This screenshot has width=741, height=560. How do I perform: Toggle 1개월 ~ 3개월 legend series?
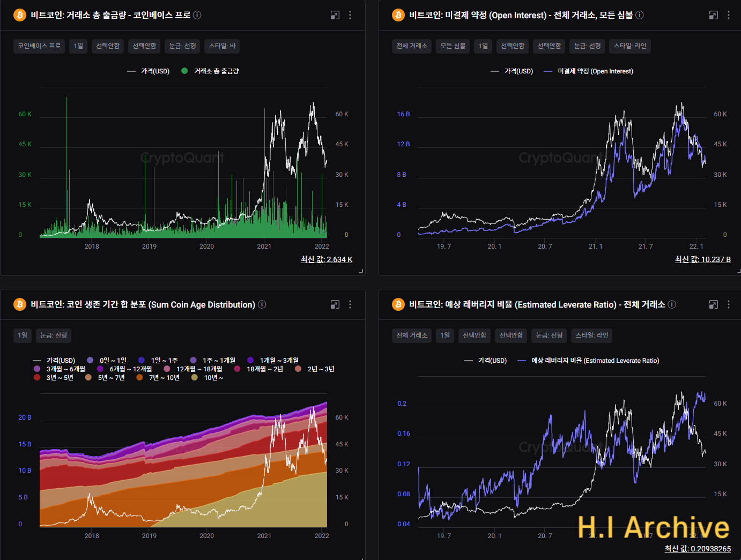[x=273, y=361]
